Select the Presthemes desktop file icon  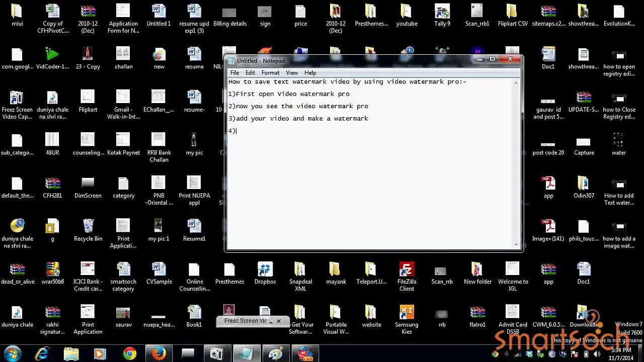point(229,273)
